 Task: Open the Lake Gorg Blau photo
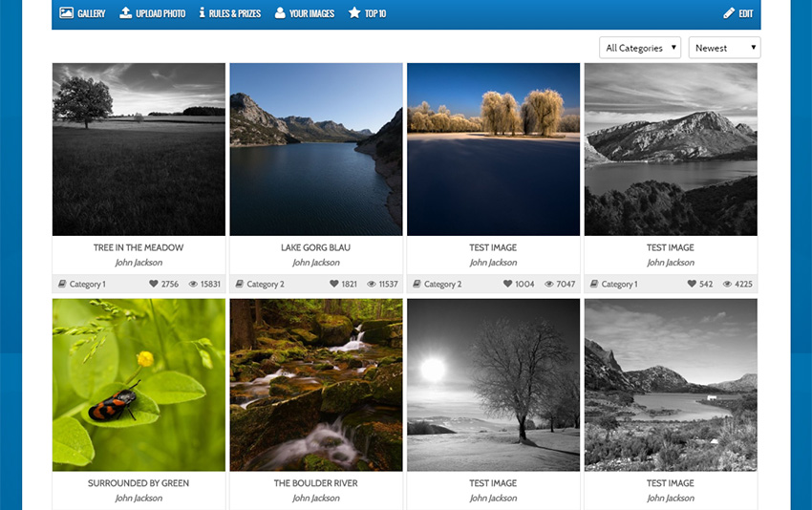(316, 150)
